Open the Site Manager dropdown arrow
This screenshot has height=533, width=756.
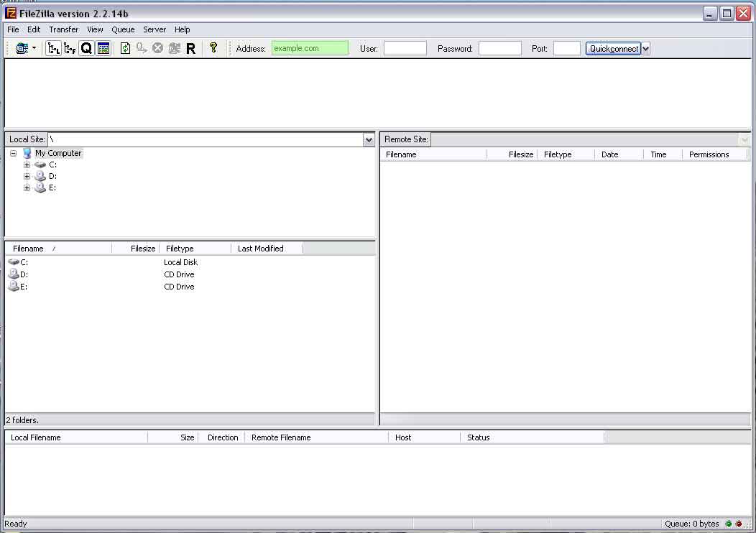tap(34, 48)
